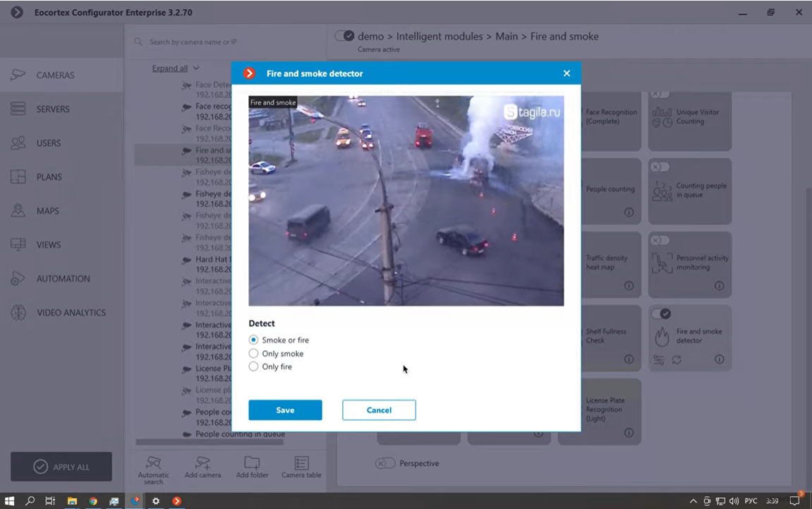Close the Fire and smoke detector dialog
Screen dimensions: 812x509
[566, 73]
